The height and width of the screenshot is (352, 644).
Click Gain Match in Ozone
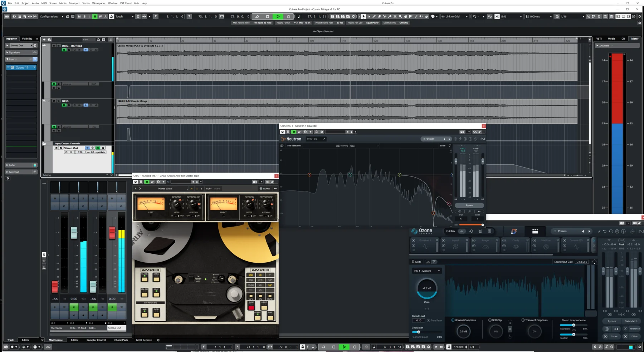pyautogui.click(x=632, y=321)
